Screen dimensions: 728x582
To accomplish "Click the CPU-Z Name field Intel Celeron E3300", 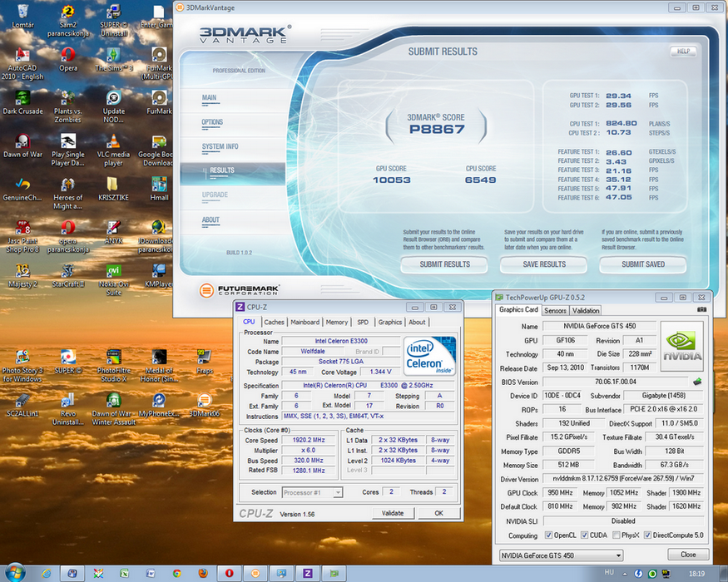I will pyautogui.click(x=341, y=341).
